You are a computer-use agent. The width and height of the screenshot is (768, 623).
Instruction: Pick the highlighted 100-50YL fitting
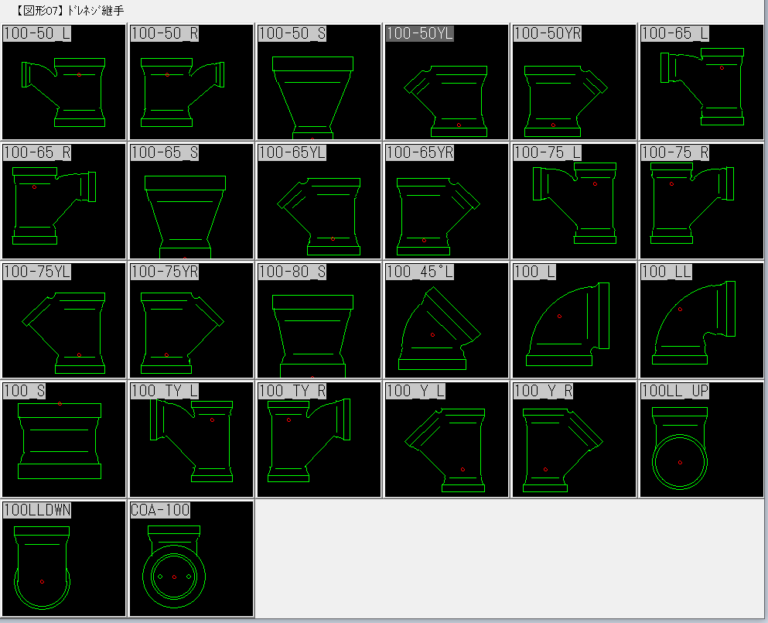(447, 82)
